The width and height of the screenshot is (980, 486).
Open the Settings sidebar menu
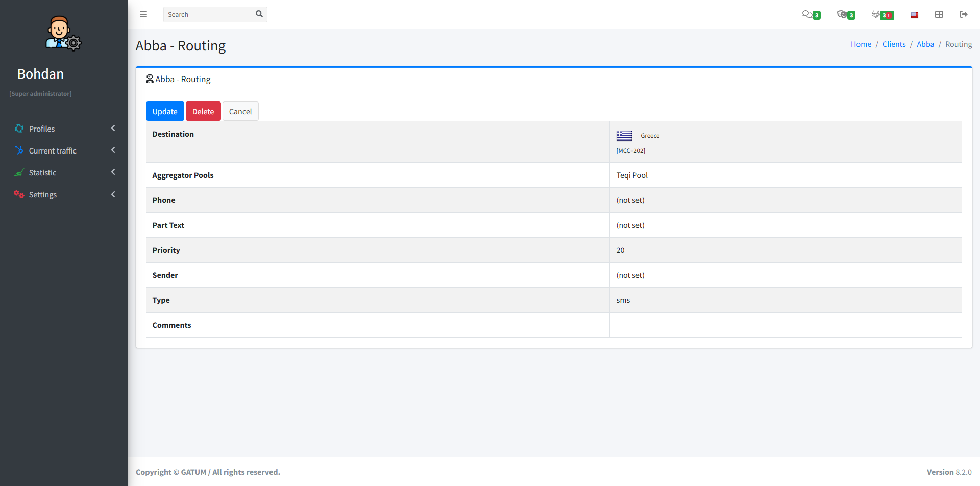tap(43, 195)
